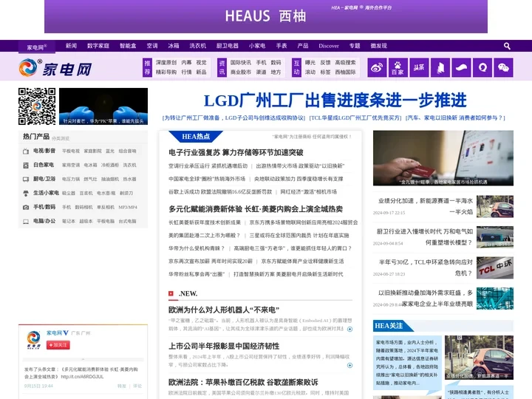Open the Baidu Baijia paw icon

click(398, 67)
